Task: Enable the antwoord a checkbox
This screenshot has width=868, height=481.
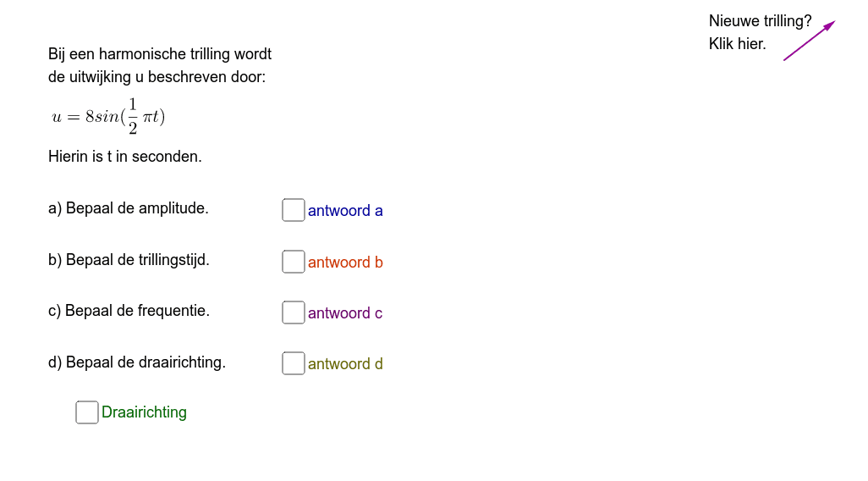Action: [x=294, y=210]
